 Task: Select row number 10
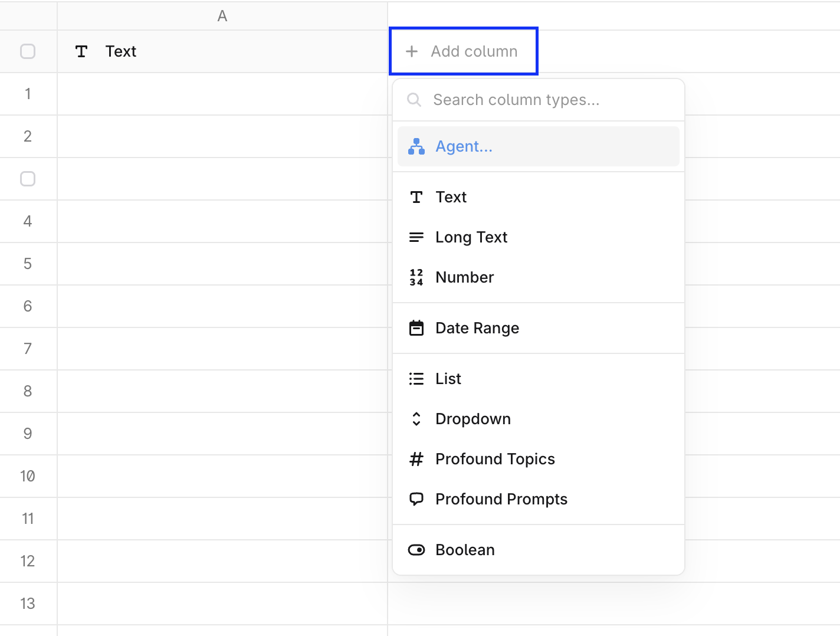point(28,476)
